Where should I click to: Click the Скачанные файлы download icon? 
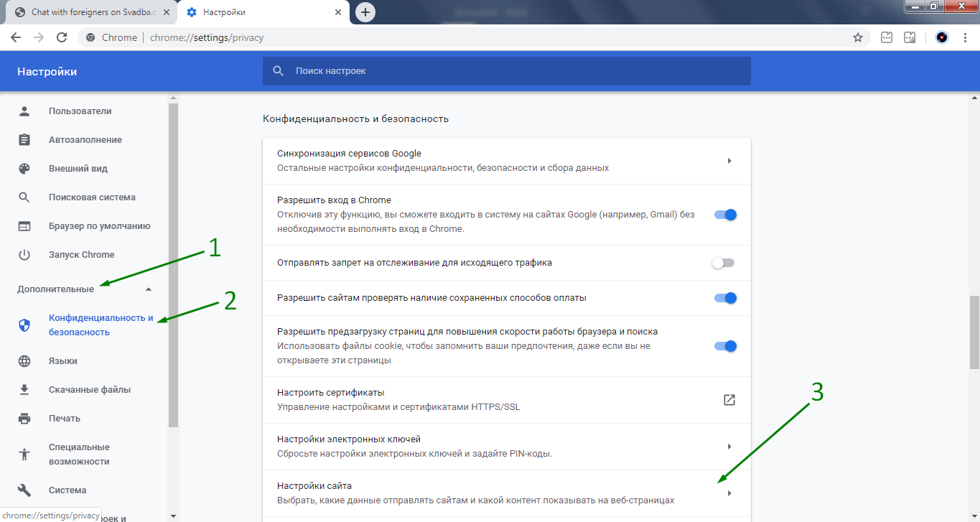[x=24, y=390]
